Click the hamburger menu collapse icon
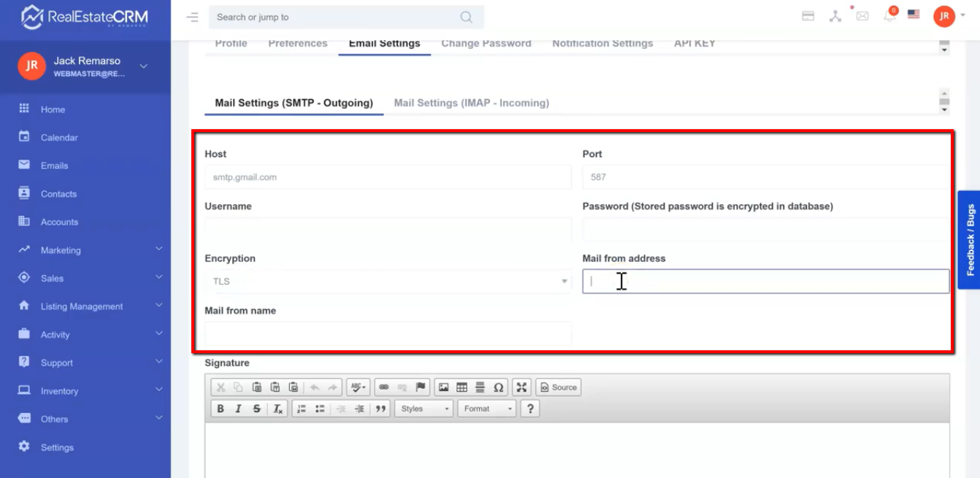980x478 pixels. [x=192, y=17]
